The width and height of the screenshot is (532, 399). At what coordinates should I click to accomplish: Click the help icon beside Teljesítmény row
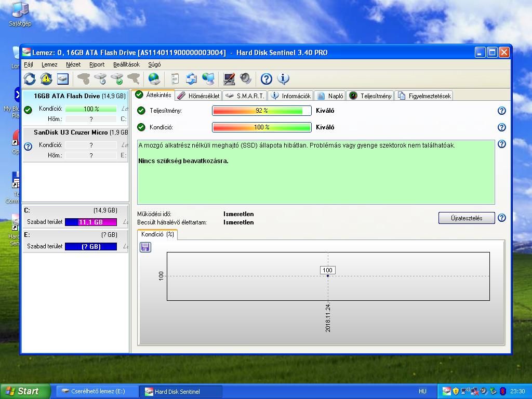coord(502,111)
